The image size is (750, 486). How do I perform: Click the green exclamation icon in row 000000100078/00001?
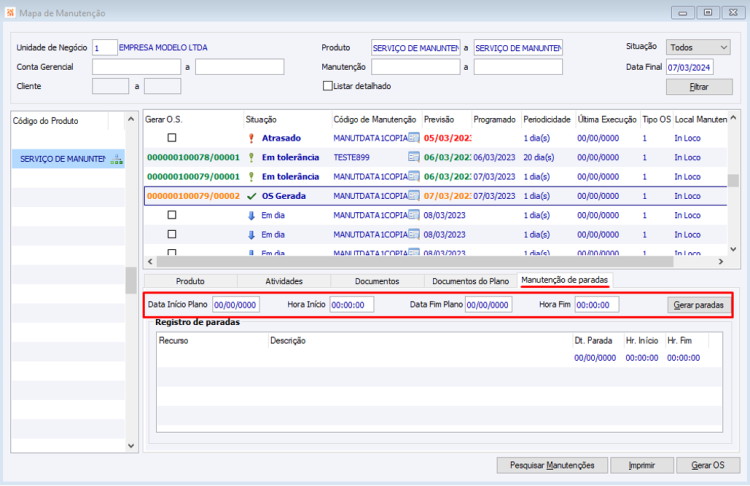[251, 157]
